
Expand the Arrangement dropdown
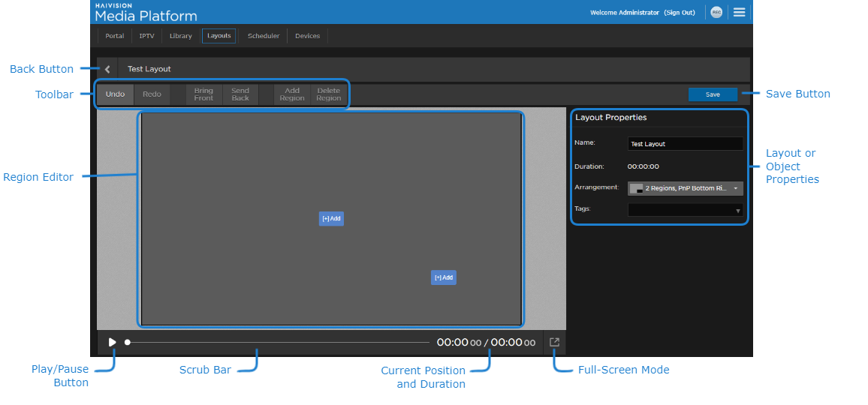click(x=685, y=188)
